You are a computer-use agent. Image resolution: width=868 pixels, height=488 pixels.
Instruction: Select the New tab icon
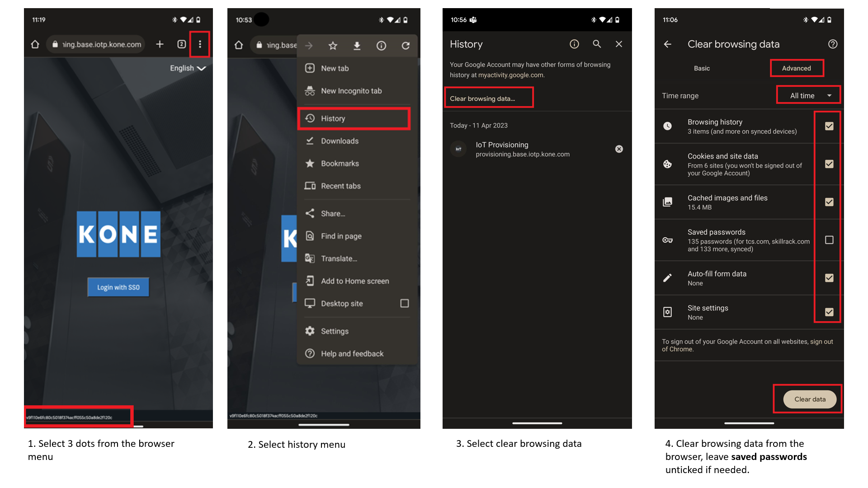[x=309, y=68]
